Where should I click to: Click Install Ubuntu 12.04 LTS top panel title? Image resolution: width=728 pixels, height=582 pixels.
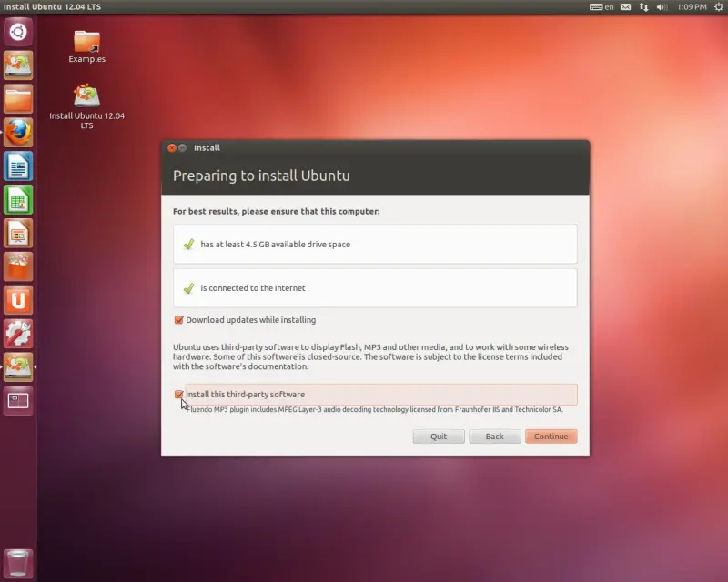click(x=52, y=7)
